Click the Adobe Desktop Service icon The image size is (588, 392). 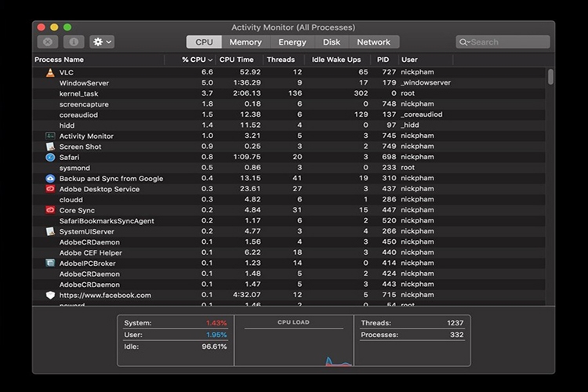[50, 189]
